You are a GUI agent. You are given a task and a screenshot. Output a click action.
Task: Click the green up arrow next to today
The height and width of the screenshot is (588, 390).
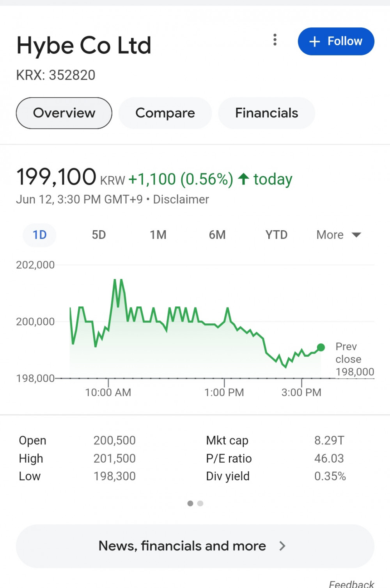pos(244,179)
